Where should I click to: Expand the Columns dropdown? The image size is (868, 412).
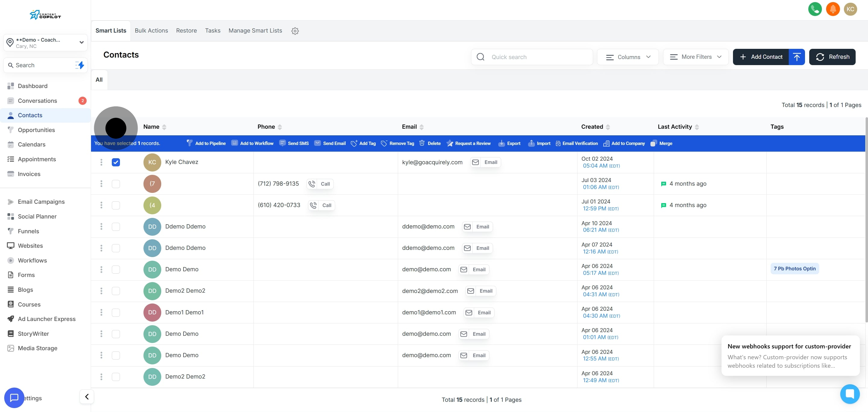[x=628, y=57]
